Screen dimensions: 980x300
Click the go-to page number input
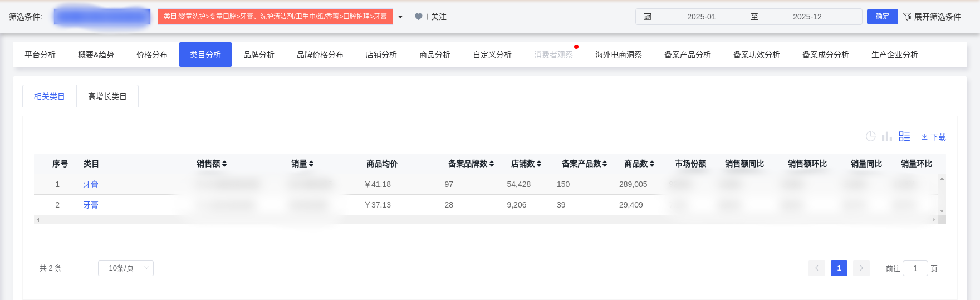coord(915,268)
